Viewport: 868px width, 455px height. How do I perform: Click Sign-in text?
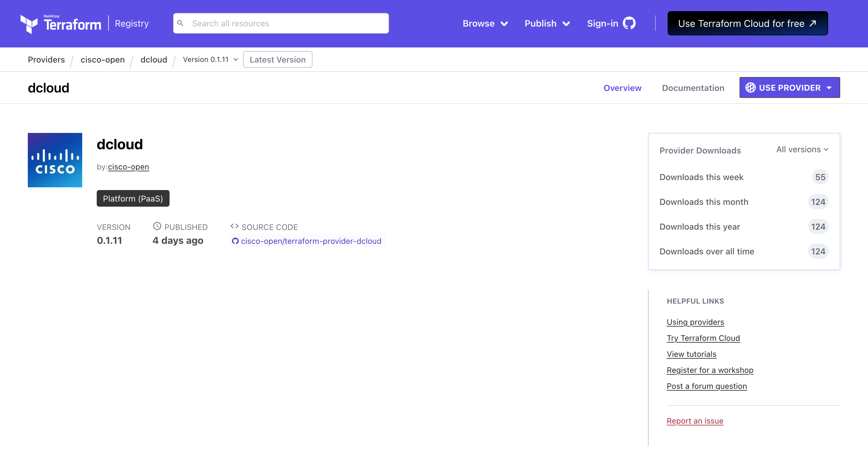point(602,23)
